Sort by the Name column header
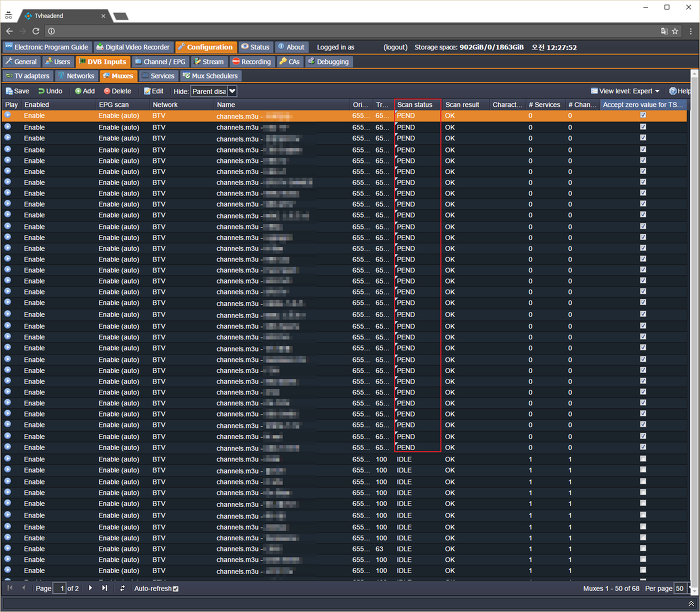The image size is (700, 612). [x=282, y=104]
